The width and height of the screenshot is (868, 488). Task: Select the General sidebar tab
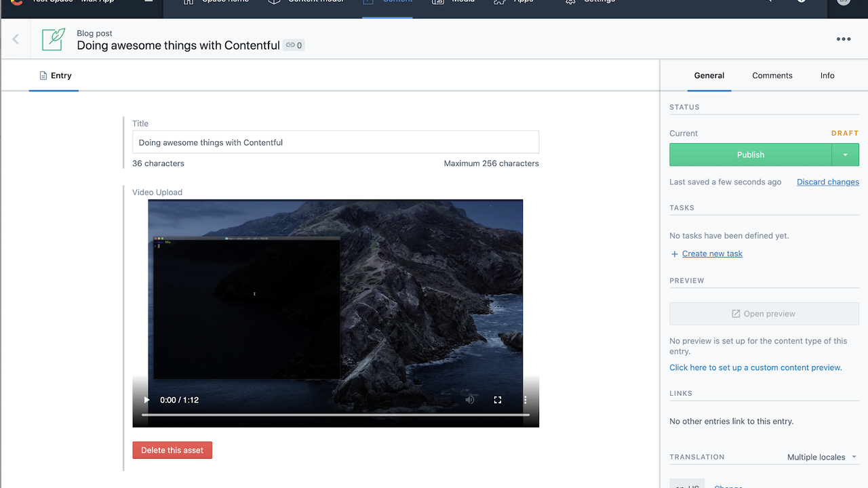[x=709, y=76]
